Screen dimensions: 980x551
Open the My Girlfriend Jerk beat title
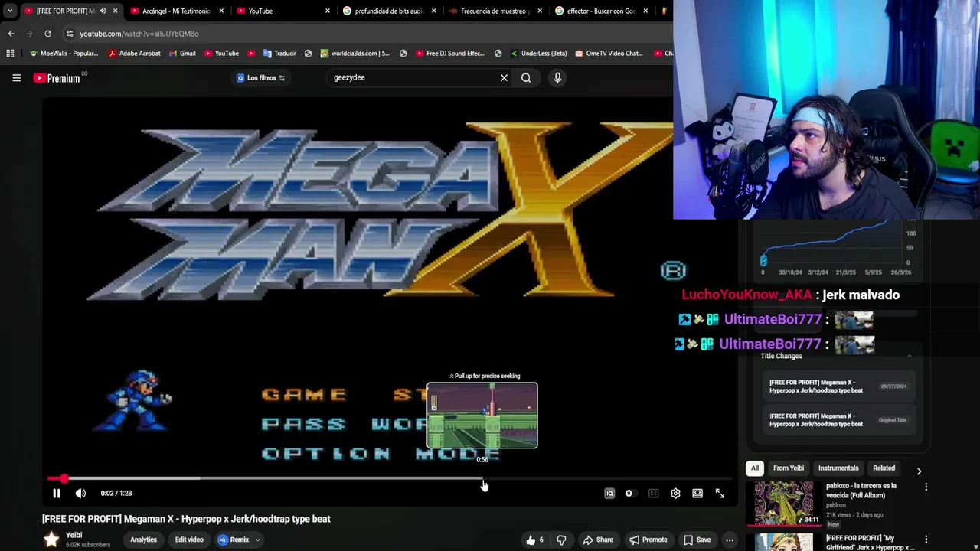pyautogui.click(x=870, y=543)
